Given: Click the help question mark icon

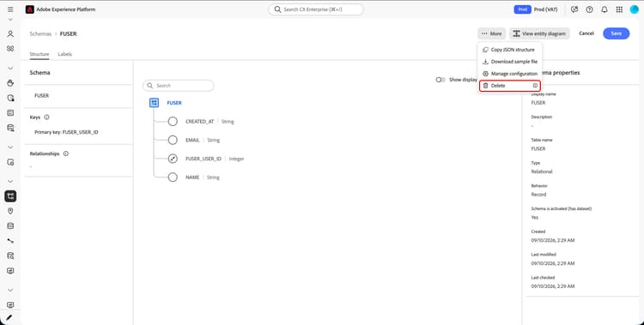Looking at the screenshot, I should (589, 9).
